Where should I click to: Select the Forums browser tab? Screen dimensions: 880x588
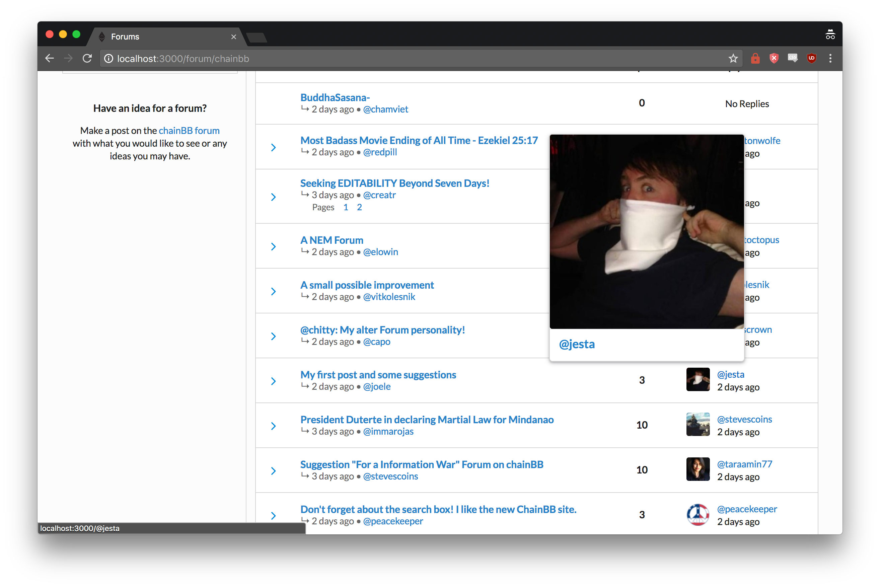167,37
